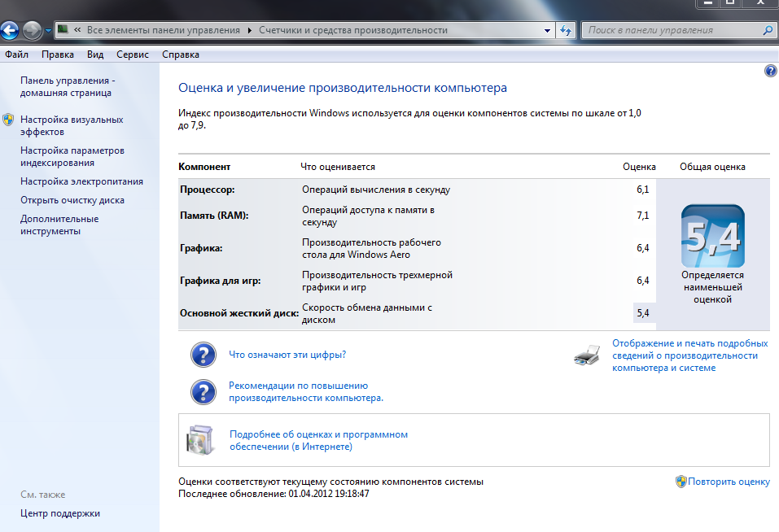This screenshot has width=779, height=532.
Task: Click shield icon beside Настройка визуальных эффектов
Action: pyautogui.click(x=8, y=120)
